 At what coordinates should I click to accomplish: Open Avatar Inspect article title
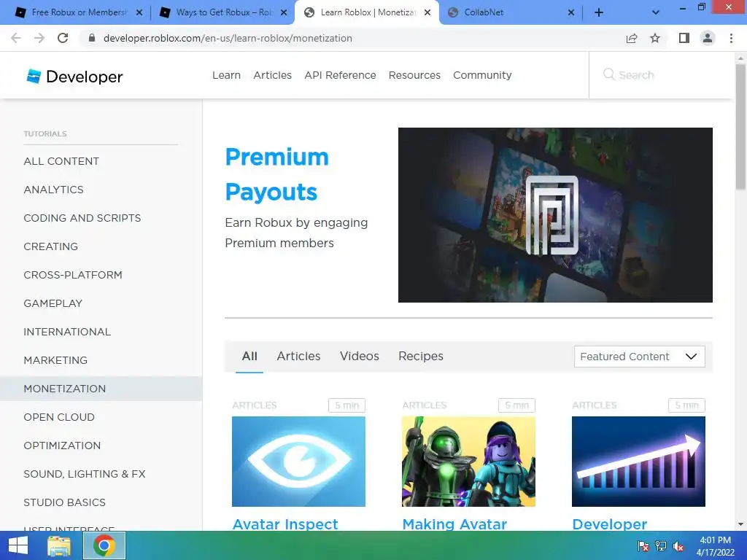pyautogui.click(x=285, y=524)
